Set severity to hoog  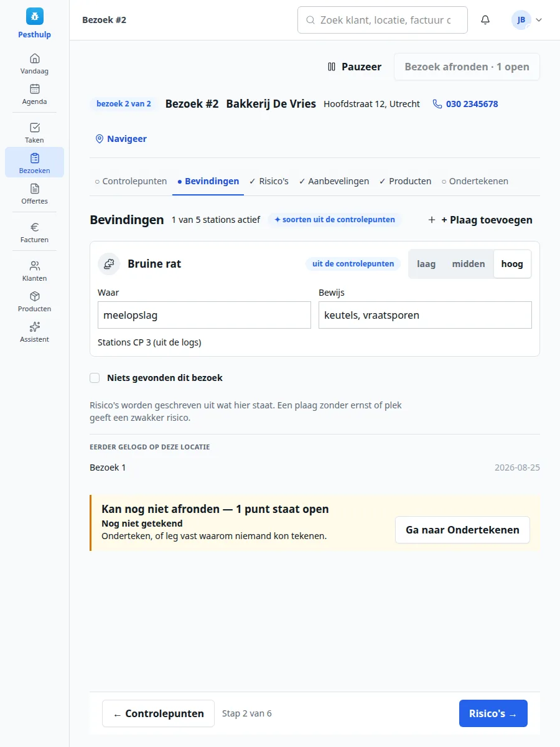(512, 264)
